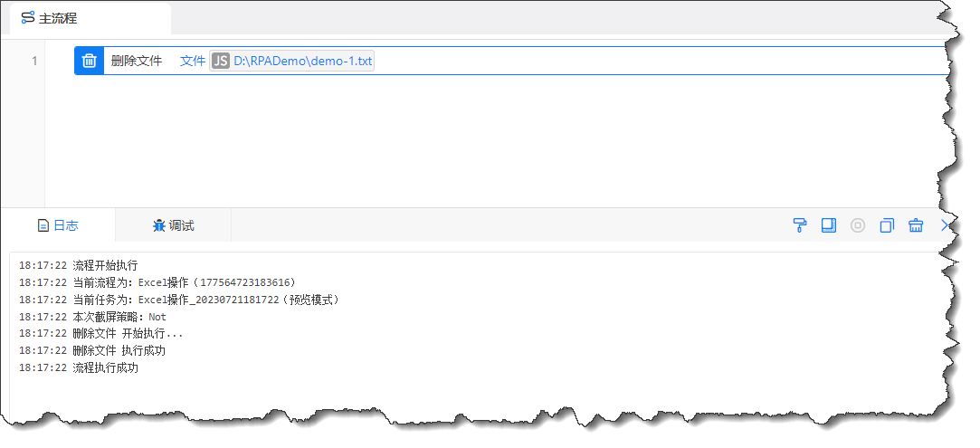
Task: Click the paint roller icon in log toolbar
Action: tap(799, 225)
